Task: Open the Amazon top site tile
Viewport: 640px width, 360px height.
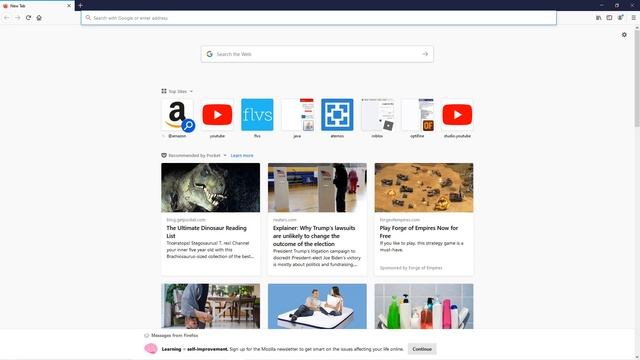Action: pos(177,115)
